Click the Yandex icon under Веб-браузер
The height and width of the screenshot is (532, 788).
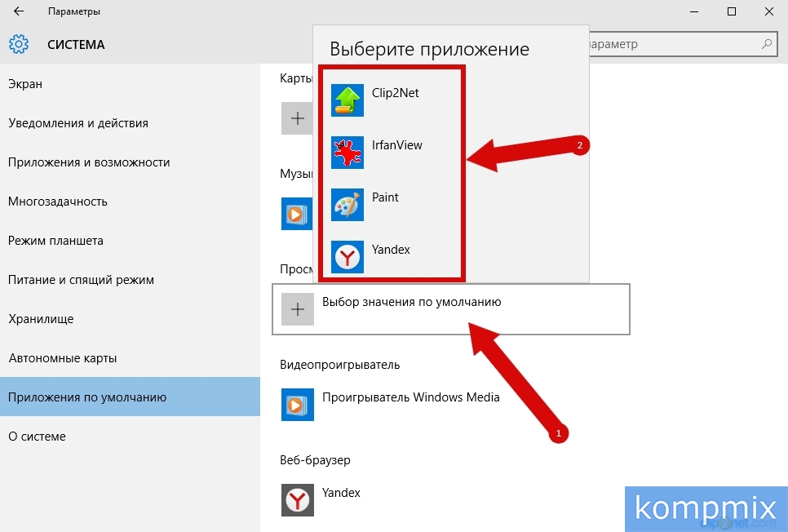click(298, 500)
